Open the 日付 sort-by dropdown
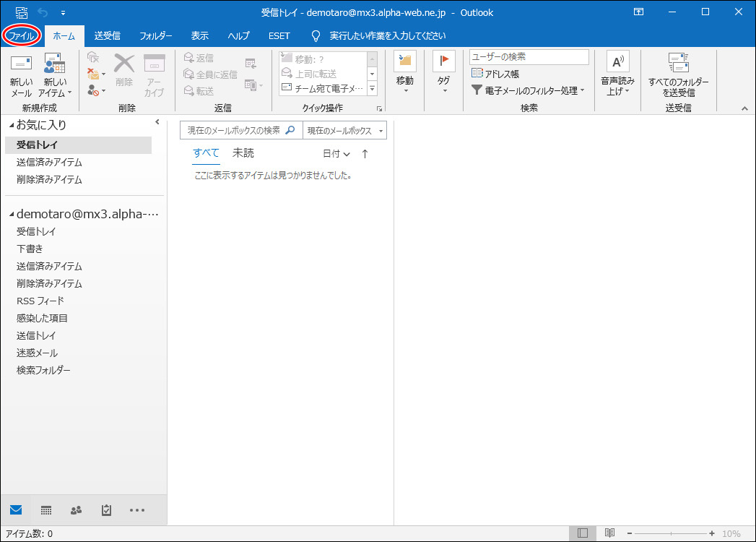The image size is (756, 542). tap(336, 154)
